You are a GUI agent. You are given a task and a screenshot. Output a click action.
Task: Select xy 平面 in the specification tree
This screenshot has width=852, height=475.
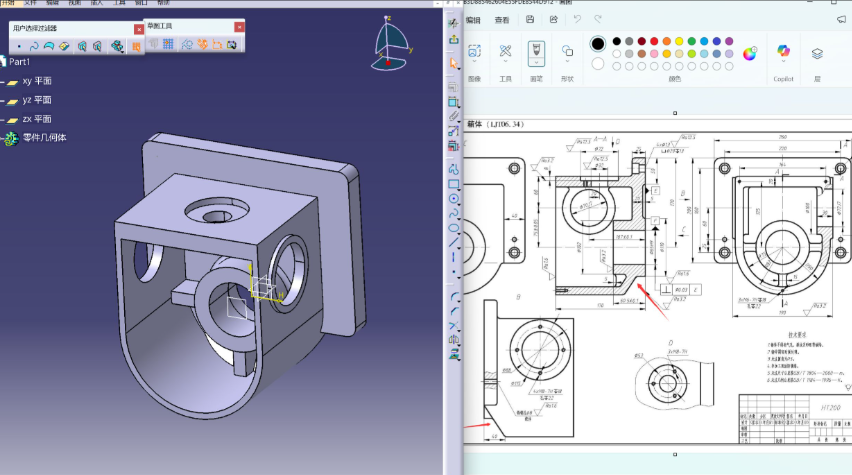[37, 81]
